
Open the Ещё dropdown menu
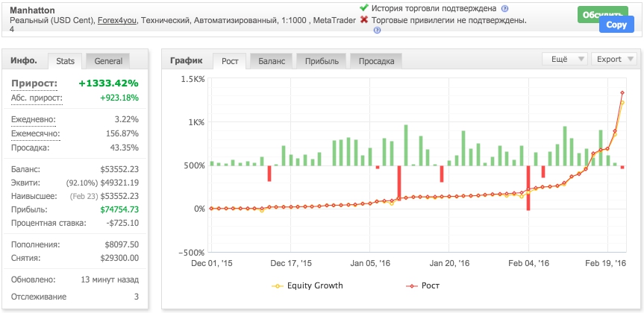pos(564,60)
